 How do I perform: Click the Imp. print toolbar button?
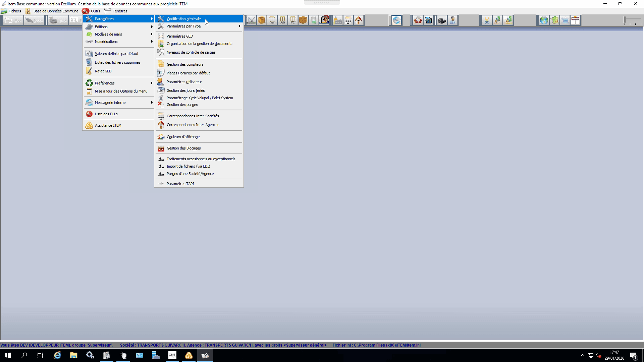click(58, 20)
